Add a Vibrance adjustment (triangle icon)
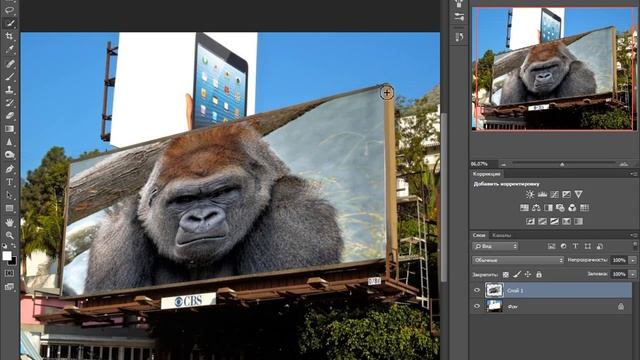640x360 pixels. pos(578,194)
